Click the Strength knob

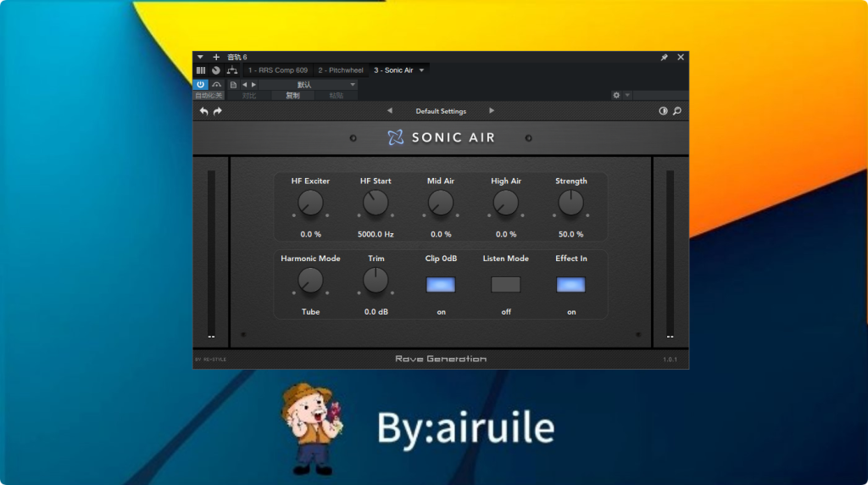pos(570,203)
